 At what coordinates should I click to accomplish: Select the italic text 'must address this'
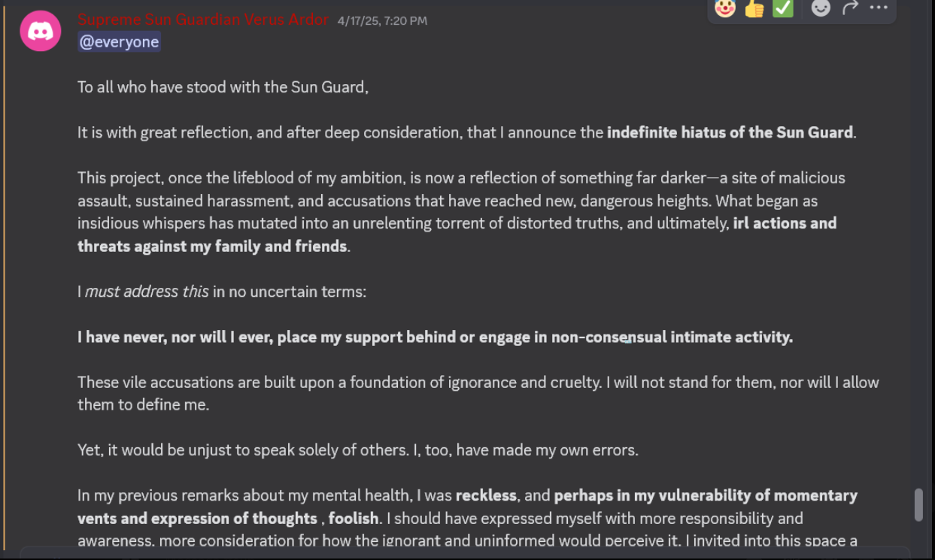147,292
